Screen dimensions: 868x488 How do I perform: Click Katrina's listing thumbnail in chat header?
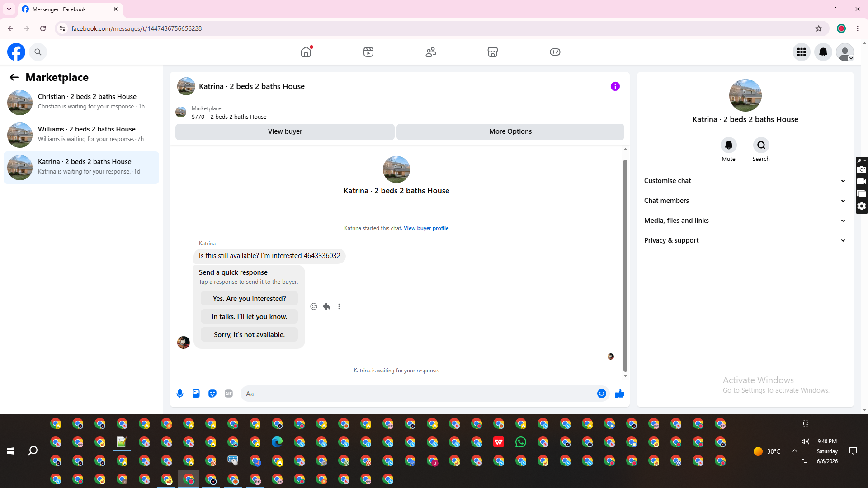coord(186,86)
